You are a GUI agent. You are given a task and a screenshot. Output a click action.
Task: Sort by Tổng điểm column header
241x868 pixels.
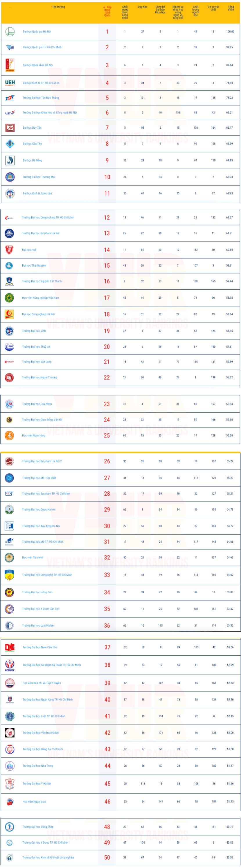(231, 8)
